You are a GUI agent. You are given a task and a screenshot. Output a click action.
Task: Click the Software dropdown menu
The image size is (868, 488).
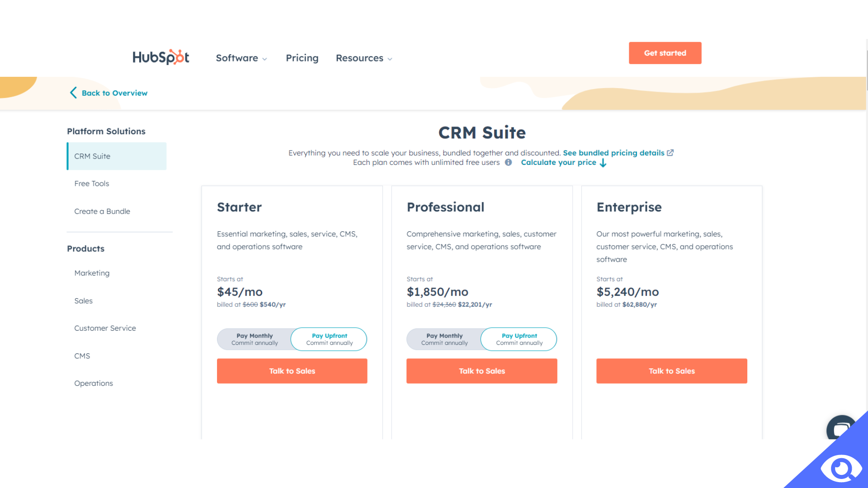241,58
